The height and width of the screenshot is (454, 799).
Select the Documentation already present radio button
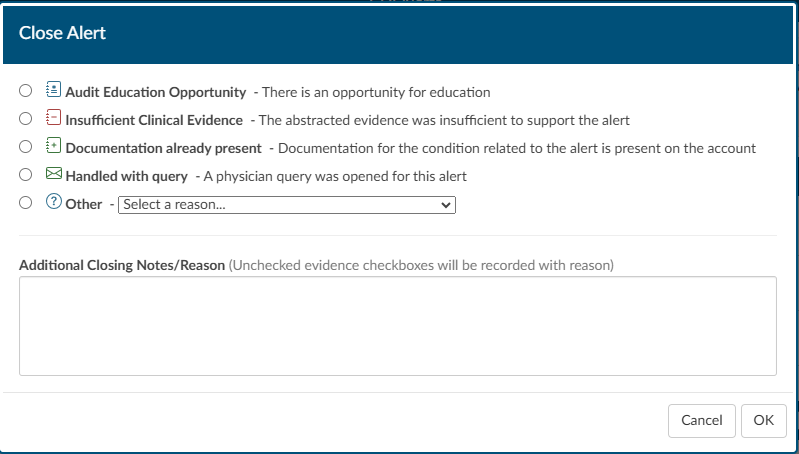point(25,147)
